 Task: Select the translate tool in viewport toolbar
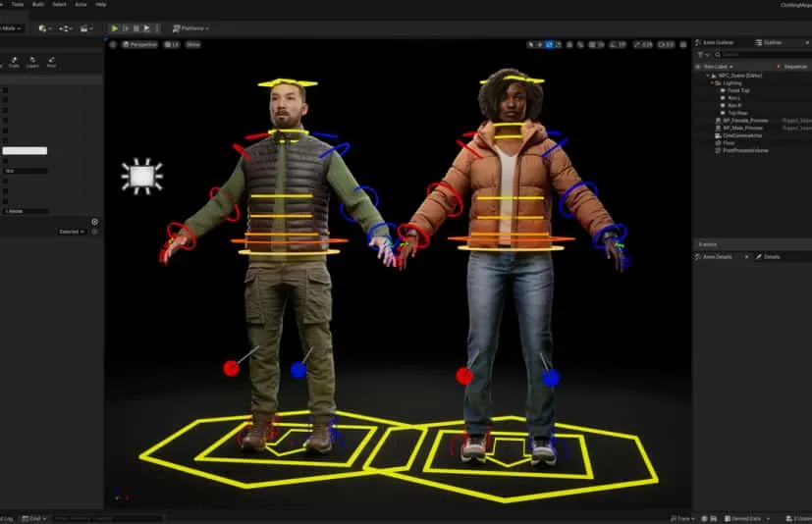click(x=540, y=44)
